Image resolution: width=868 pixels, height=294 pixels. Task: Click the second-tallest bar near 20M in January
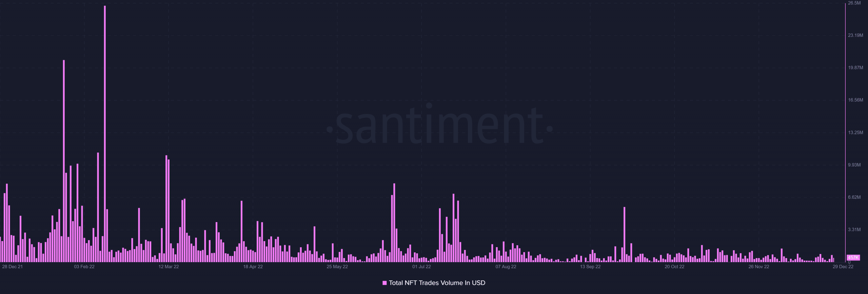[x=64, y=161]
